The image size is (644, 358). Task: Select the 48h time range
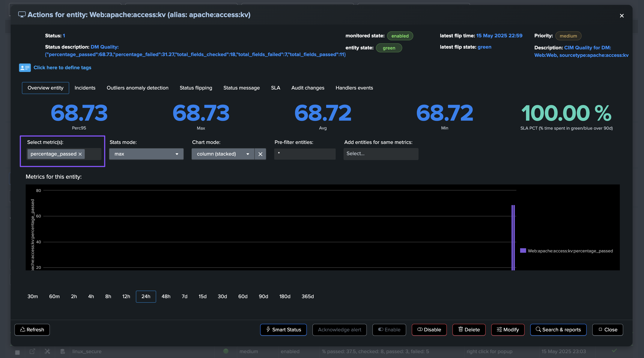[166, 296]
